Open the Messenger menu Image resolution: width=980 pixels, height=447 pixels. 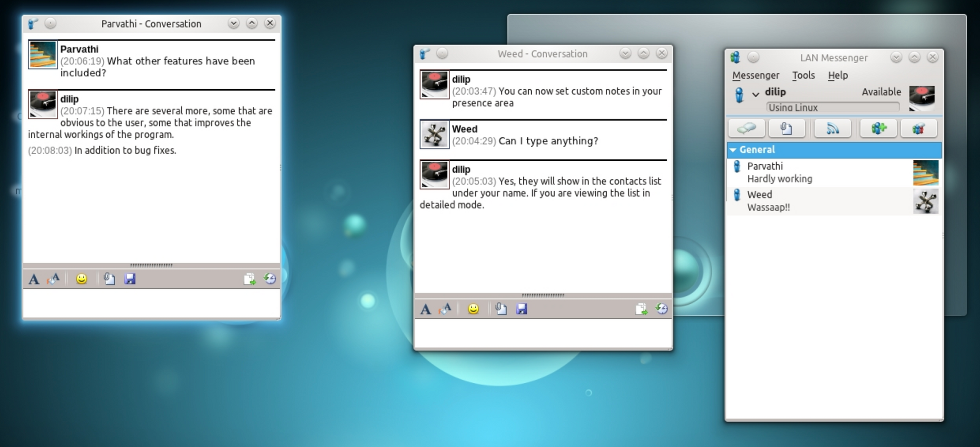point(755,75)
